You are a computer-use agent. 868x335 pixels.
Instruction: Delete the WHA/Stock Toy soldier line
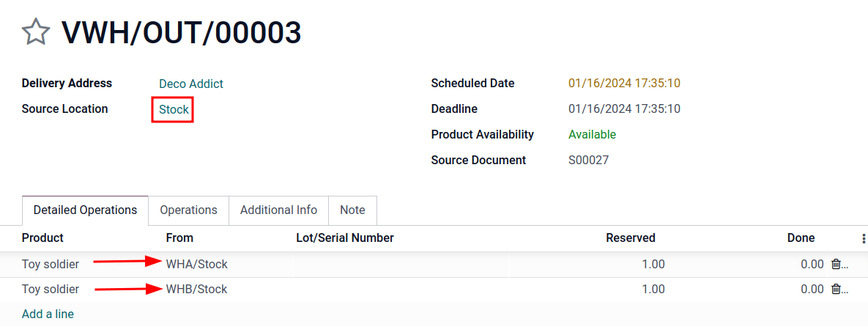tap(837, 264)
